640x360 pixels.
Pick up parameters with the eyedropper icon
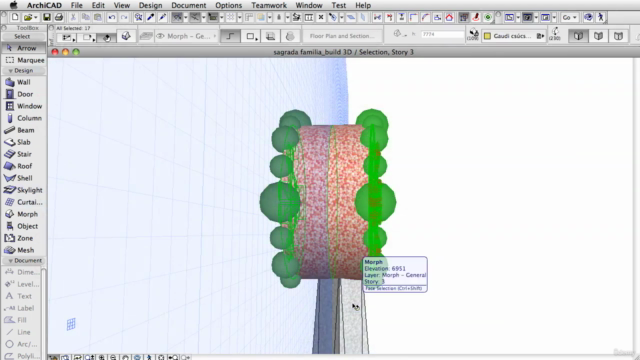click(x=151, y=17)
